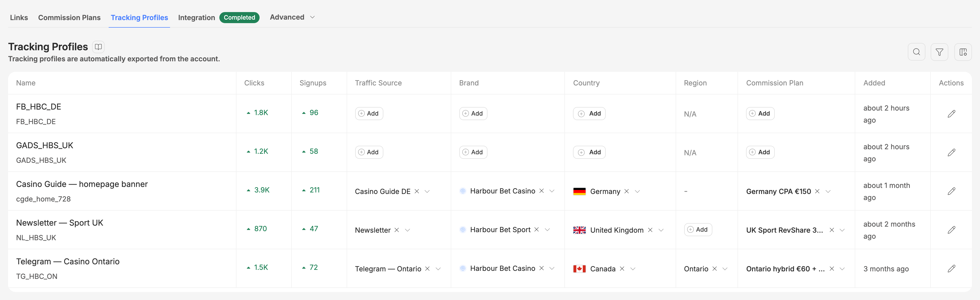Add traffic source for FB_HBC_DE
Image resolution: width=980 pixels, height=300 pixels.
coord(369,113)
